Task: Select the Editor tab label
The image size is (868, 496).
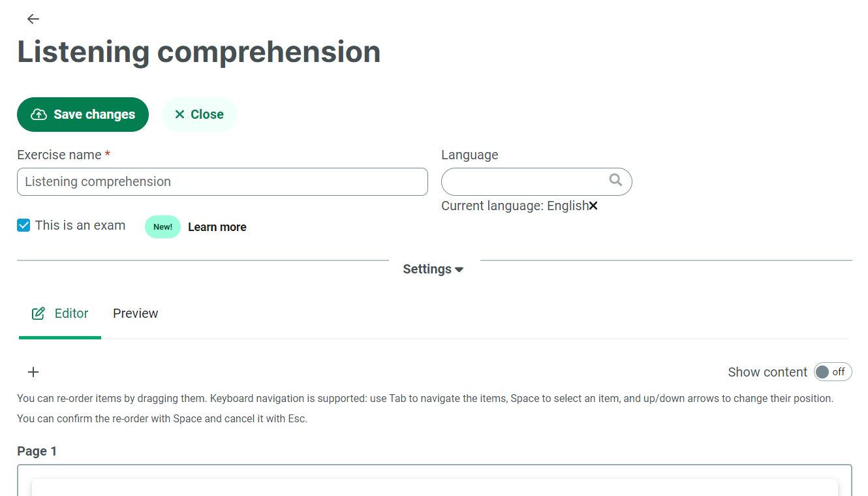Action: click(x=71, y=314)
